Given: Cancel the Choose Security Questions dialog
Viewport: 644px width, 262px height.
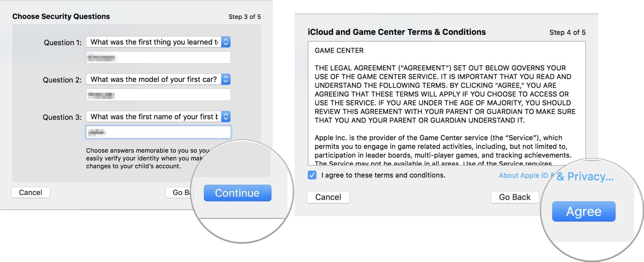Looking at the screenshot, I should pos(31,193).
